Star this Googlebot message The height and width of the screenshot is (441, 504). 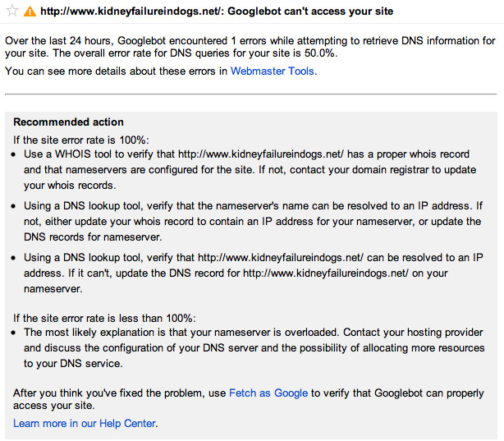click(11, 11)
